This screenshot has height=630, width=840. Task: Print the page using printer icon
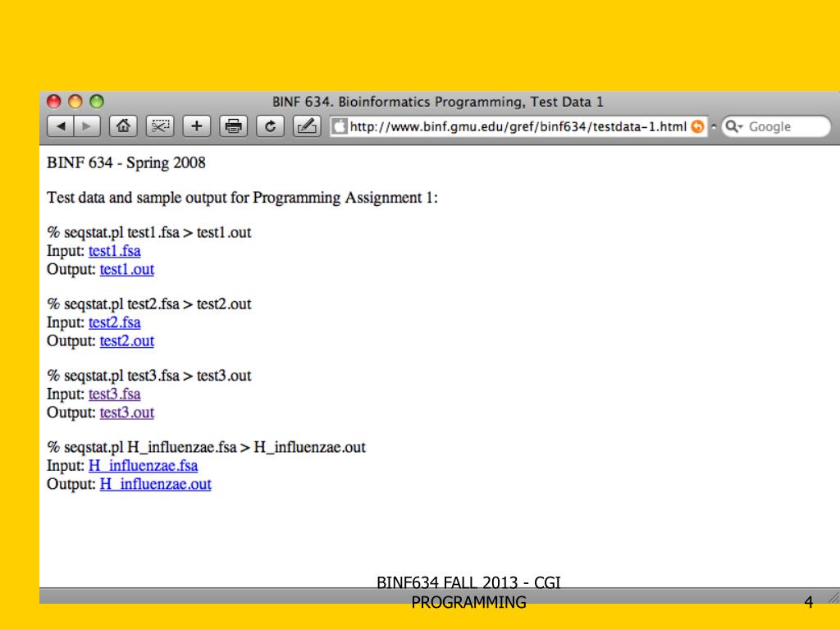pos(233,126)
